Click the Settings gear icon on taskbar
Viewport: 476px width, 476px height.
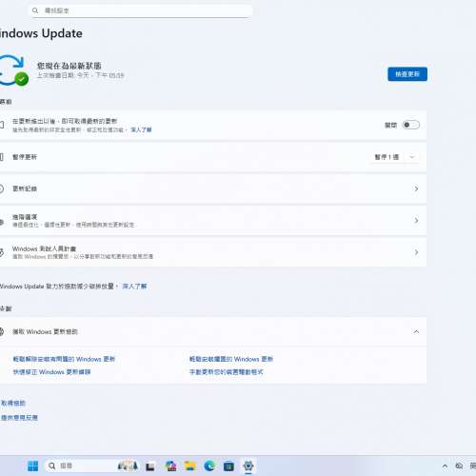coord(248,466)
